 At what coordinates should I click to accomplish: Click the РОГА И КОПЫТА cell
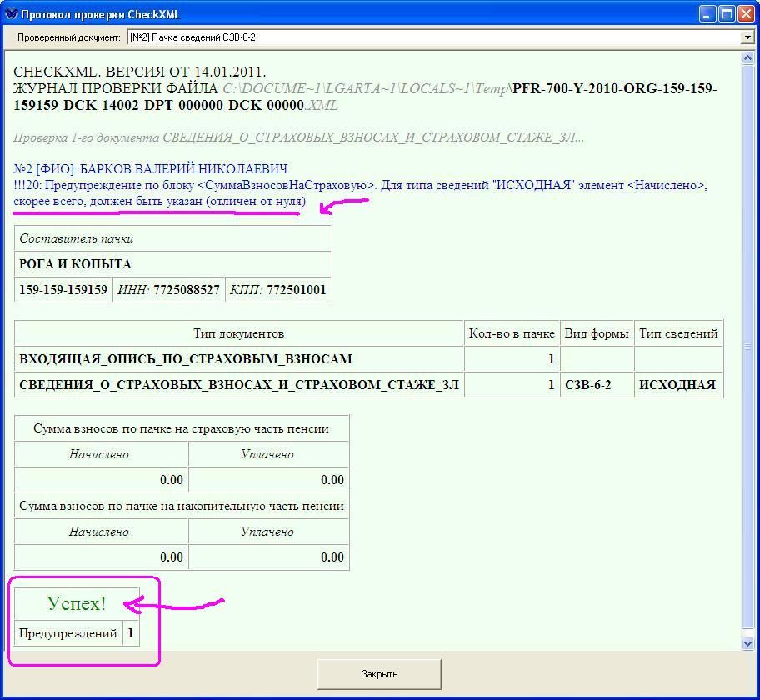point(172,263)
